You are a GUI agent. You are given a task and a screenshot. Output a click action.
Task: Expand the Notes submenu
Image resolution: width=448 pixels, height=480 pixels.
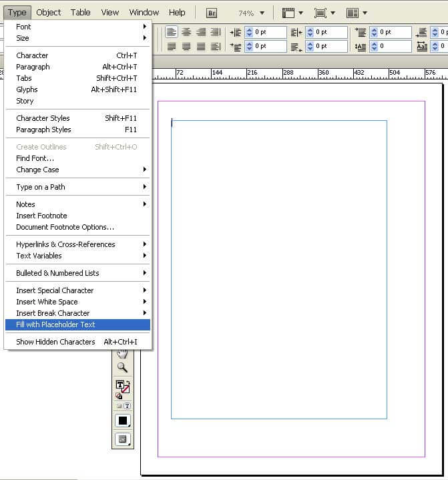[77, 204]
